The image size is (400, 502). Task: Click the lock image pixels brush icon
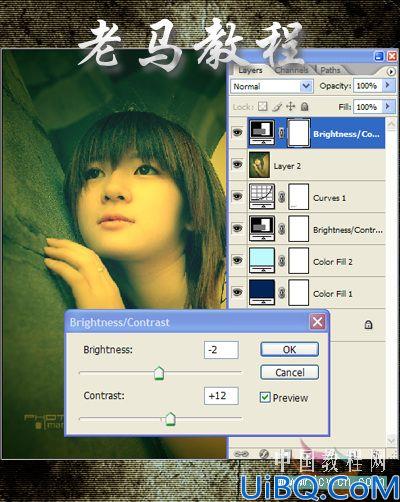(277, 107)
